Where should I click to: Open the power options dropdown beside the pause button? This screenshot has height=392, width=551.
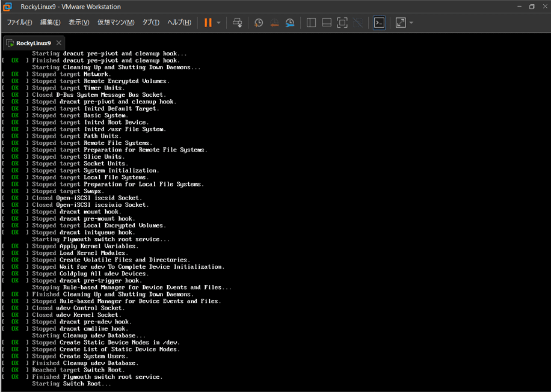pyautogui.click(x=218, y=23)
